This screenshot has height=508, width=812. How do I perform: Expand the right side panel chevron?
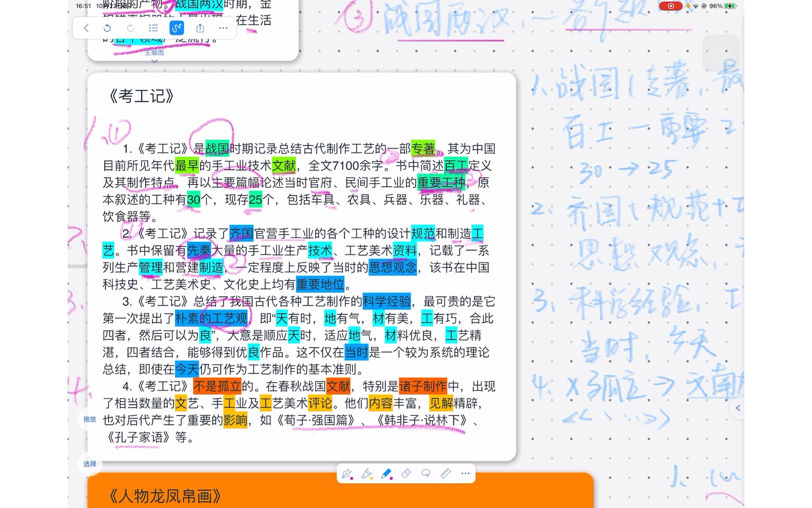point(738,408)
